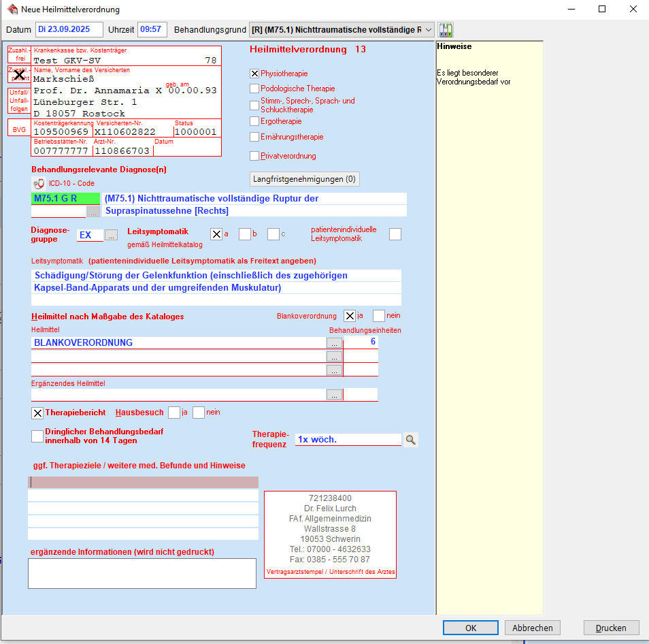Tick the Privatverordnung checkbox
The width and height of the screenshot is (649, 644).
tap(254, 156)
